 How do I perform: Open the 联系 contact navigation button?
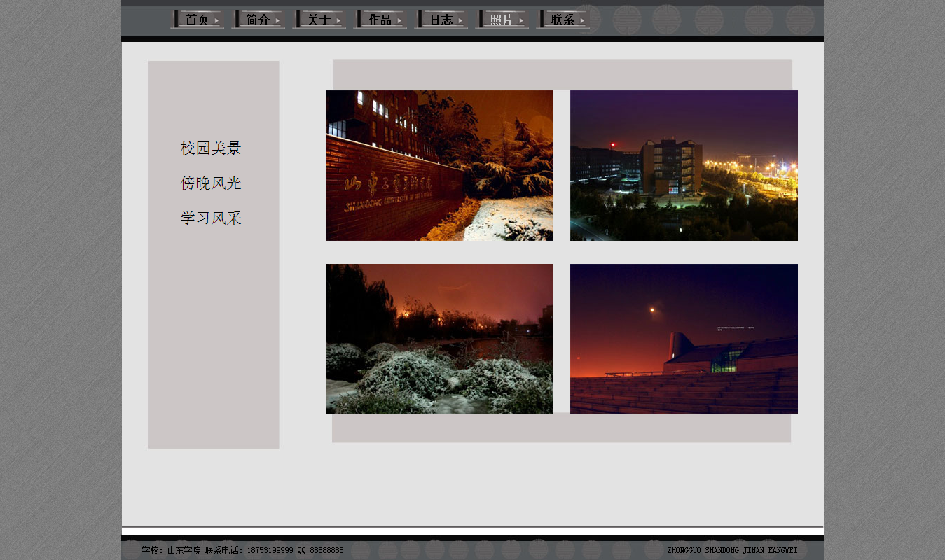click(x=563, y=20)
